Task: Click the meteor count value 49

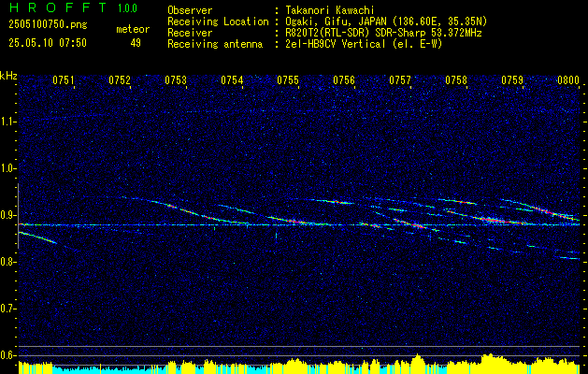Action: (x=136, y=43)
